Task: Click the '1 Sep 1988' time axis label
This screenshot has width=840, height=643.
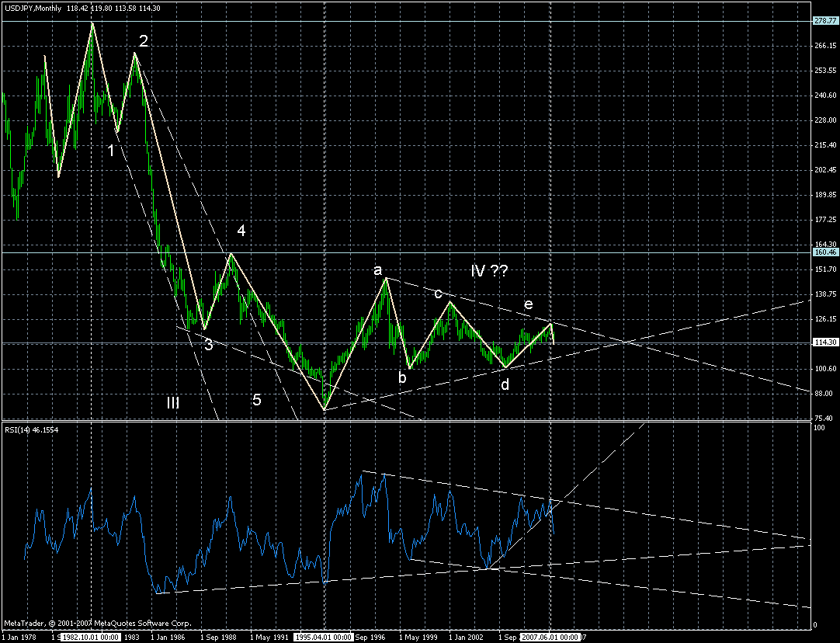Action: click(x=219, y=638)
